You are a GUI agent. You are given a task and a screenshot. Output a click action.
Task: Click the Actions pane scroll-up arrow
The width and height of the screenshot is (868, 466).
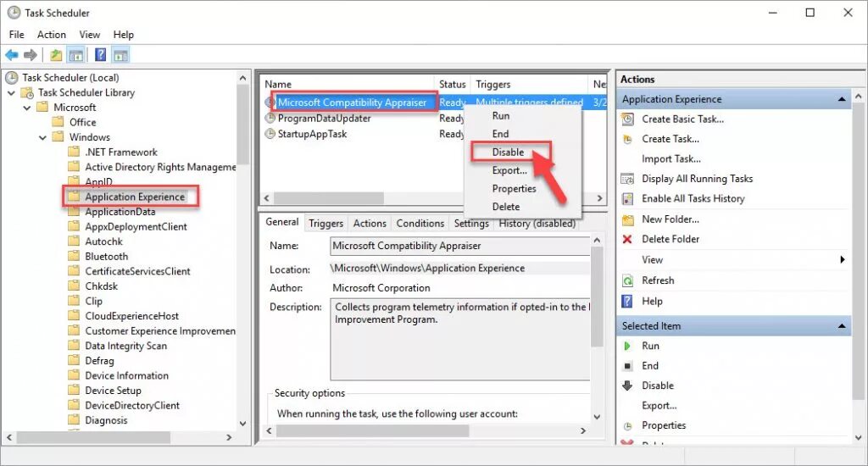click(x=858, y=97)
